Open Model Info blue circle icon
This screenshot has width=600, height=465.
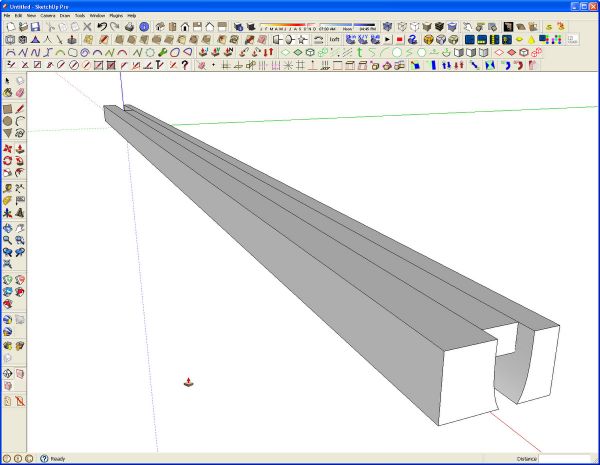click(144, 27)
